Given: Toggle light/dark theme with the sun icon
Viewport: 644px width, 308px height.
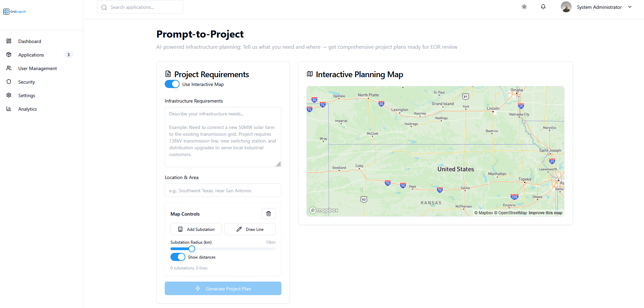Looking at the screenshot, I should pos(524,6).
